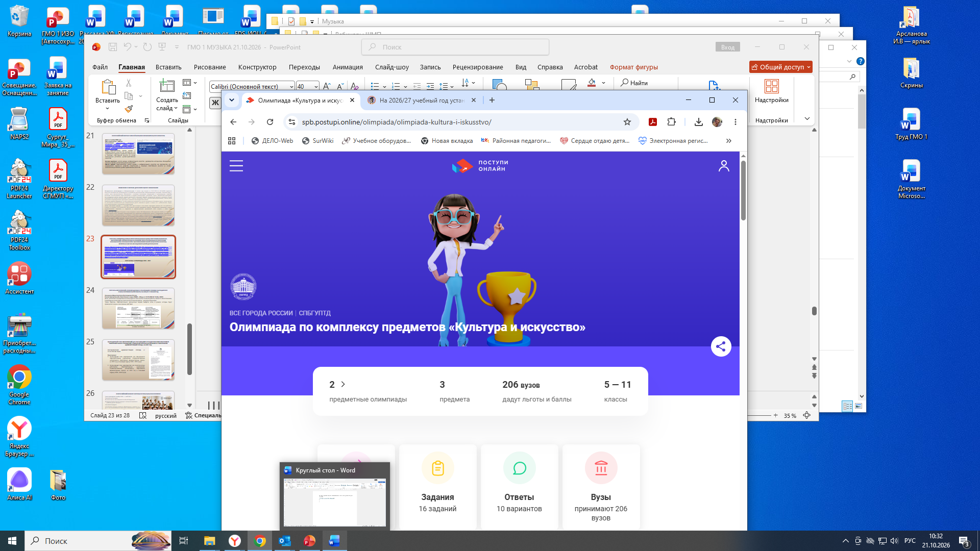Click the Chrome page vertical scrollbar thumb

click(743, 190)
